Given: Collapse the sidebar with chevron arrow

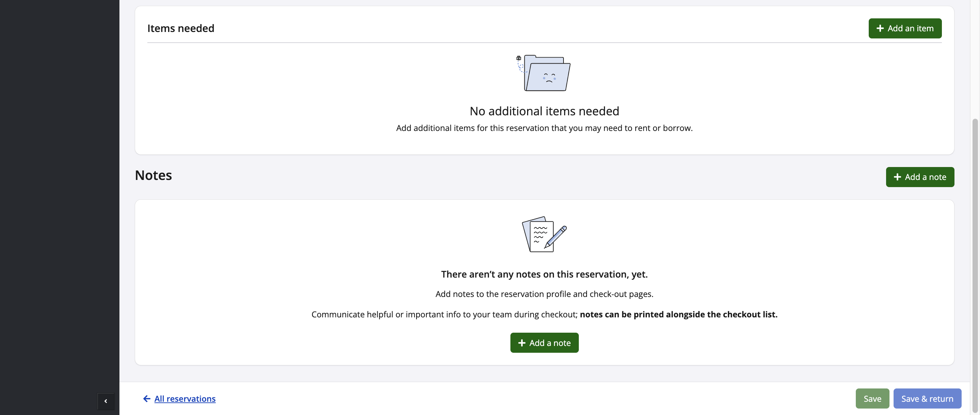Looking at the screenshot, I should click(106, 401).
